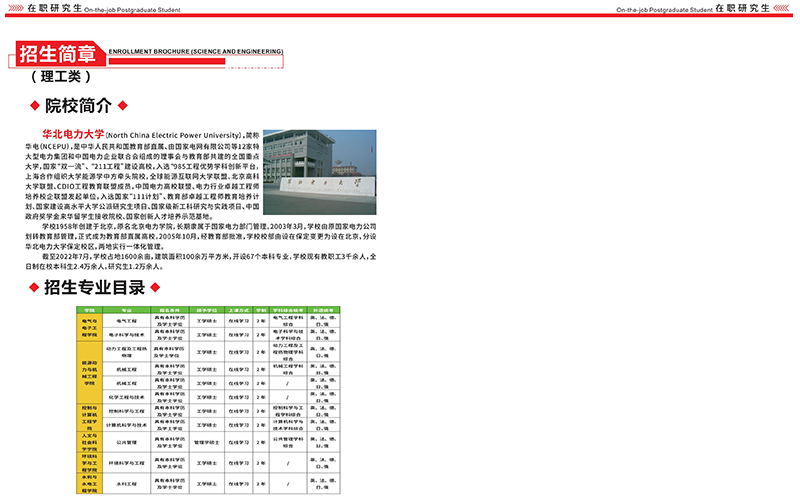
Task: Click the '专业' table header
Action: pyautogui.click(x=127, y=310)
